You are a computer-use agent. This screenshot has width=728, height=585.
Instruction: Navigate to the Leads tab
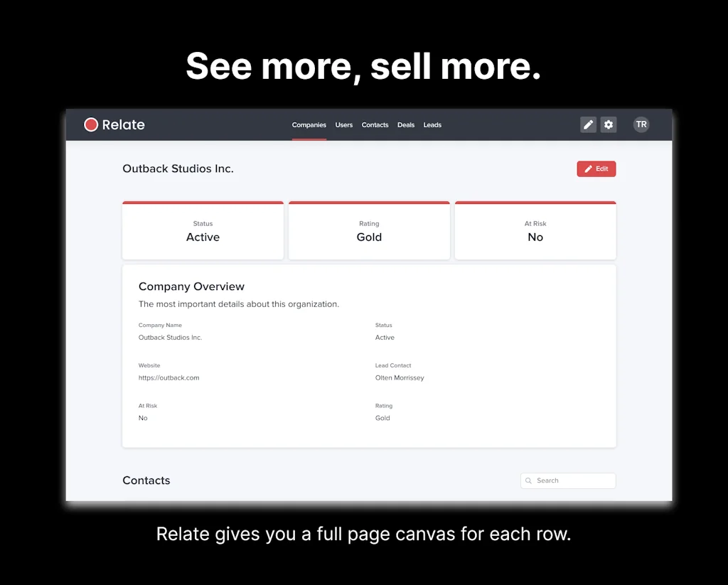[432, 125]
